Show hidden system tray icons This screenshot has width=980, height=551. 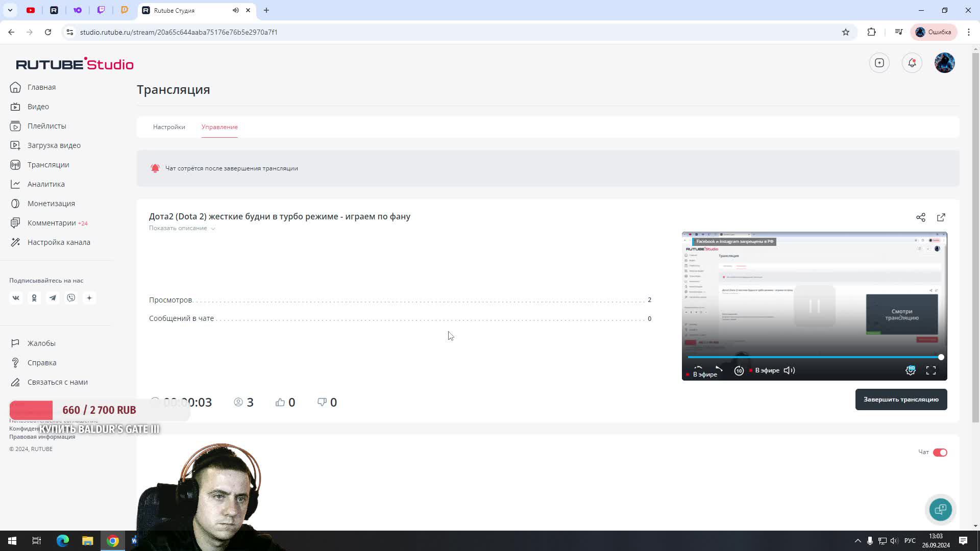pyautogui.click(x=857, y=541)
